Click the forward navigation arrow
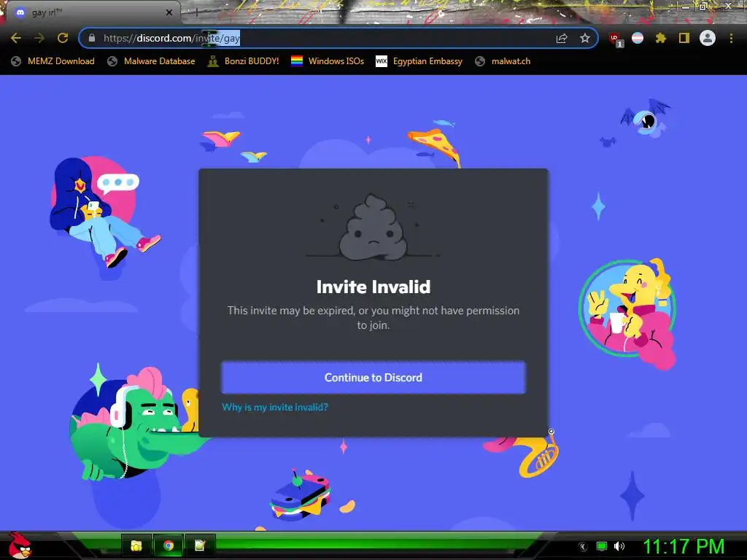747x560 pixels. click(x=39, y=38)
